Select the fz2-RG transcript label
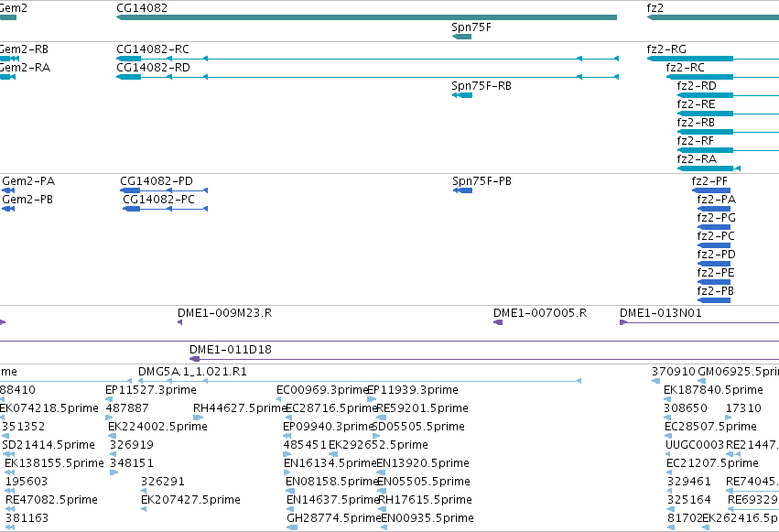The width and height of the screenshot is (779, 532). pyautogui.click(x=666, y=49)
